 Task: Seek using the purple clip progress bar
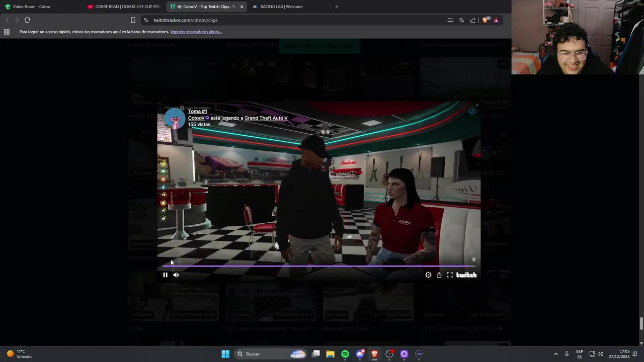318,266
